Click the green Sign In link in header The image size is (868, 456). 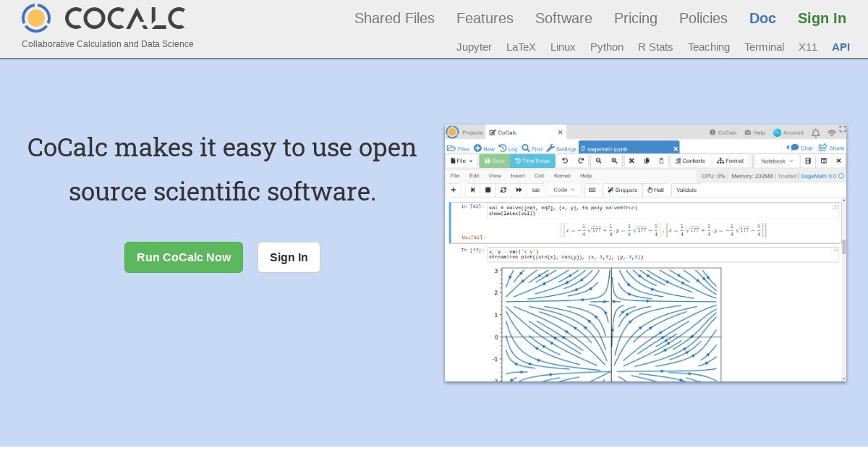[x=822, y=18]
